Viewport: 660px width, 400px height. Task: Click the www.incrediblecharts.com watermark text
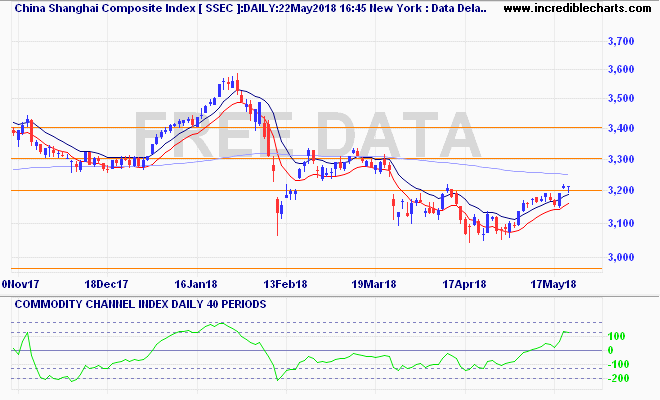click(x=577, y=8)
